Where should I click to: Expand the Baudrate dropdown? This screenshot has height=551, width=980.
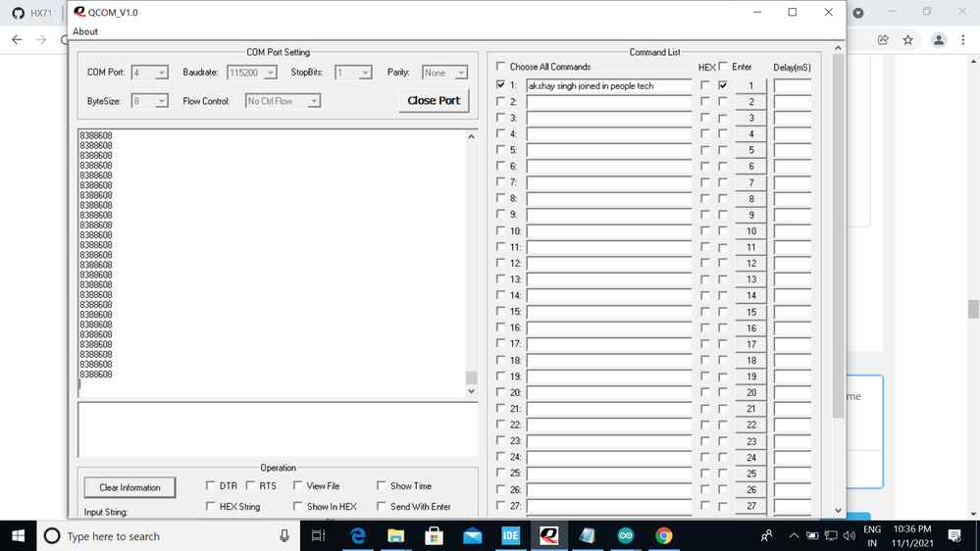(x=270, y=73)
